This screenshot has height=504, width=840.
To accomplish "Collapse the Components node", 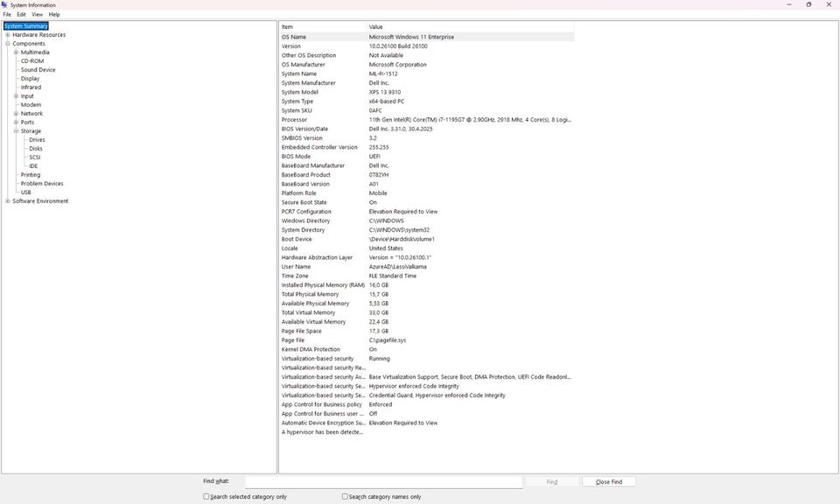I will click(8, 44).
